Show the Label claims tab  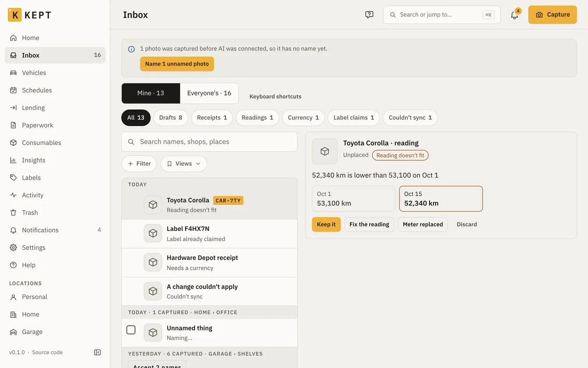(x=353, y=118)
